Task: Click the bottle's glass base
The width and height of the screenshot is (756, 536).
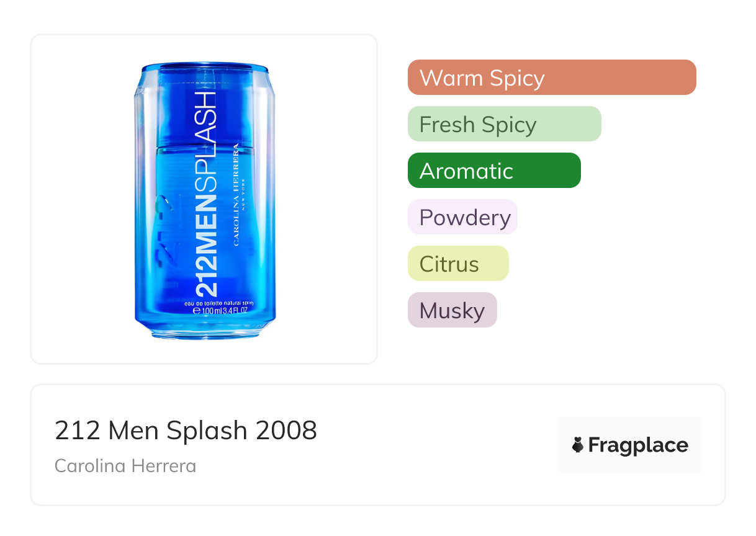Action: 204,332
